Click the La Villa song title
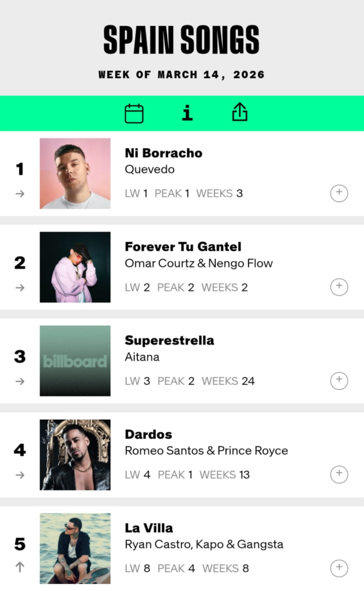Screen dimensions: 364x591 [149, 528]
